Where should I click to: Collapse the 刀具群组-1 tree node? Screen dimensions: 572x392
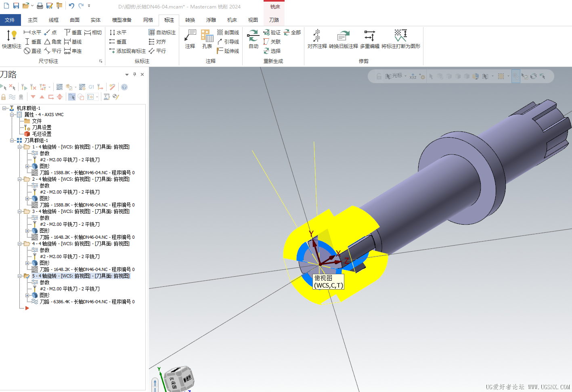12,140
